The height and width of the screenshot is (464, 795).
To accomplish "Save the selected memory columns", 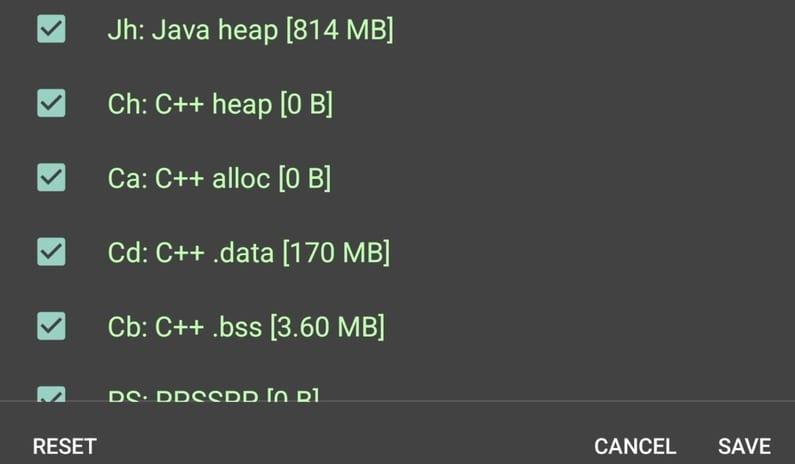I will 744,446.
